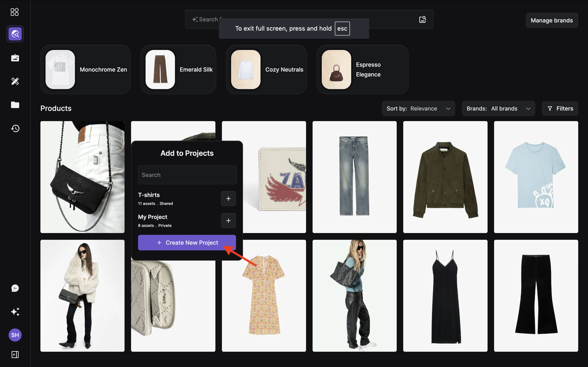Add to T-shirts project with plus
Screen dimensions: 588x367
pos(228,199)
